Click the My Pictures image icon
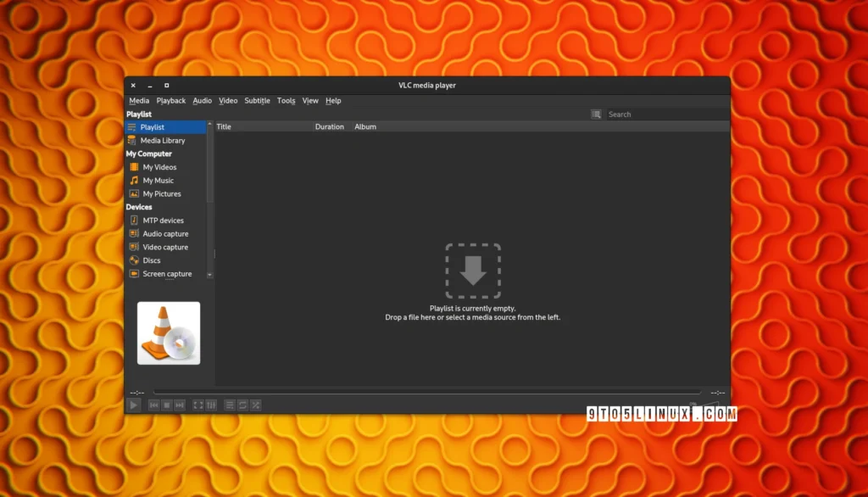This screenshot has height=497, width=868. 134,193
